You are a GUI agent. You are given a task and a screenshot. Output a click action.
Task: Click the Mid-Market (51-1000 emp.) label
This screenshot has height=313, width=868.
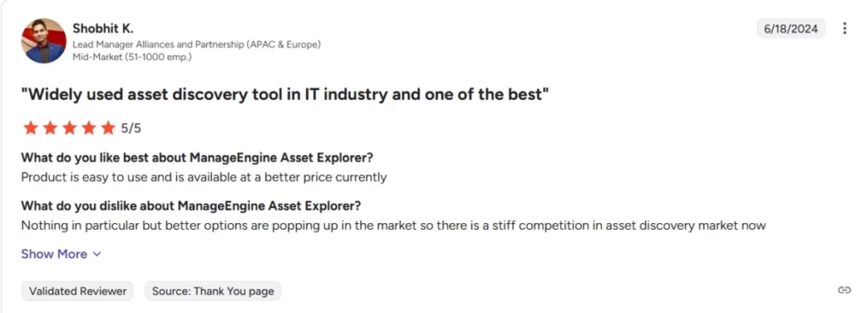coord(131,57)
